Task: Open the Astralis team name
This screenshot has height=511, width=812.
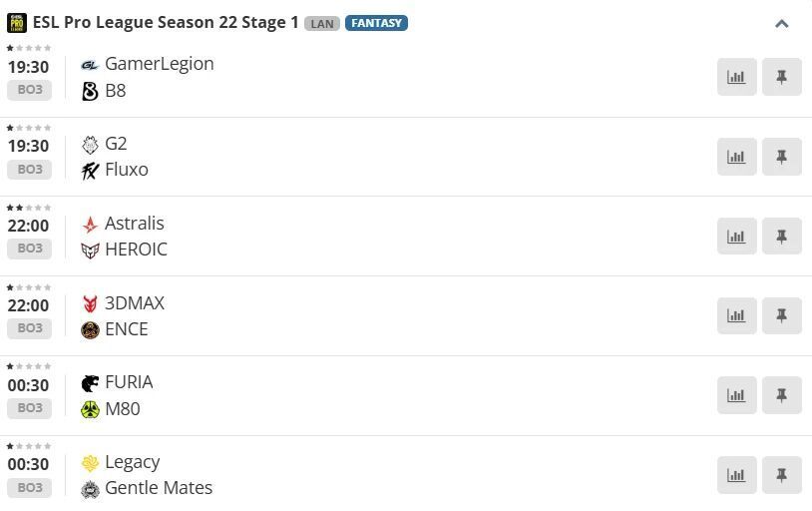Action: 134,224
